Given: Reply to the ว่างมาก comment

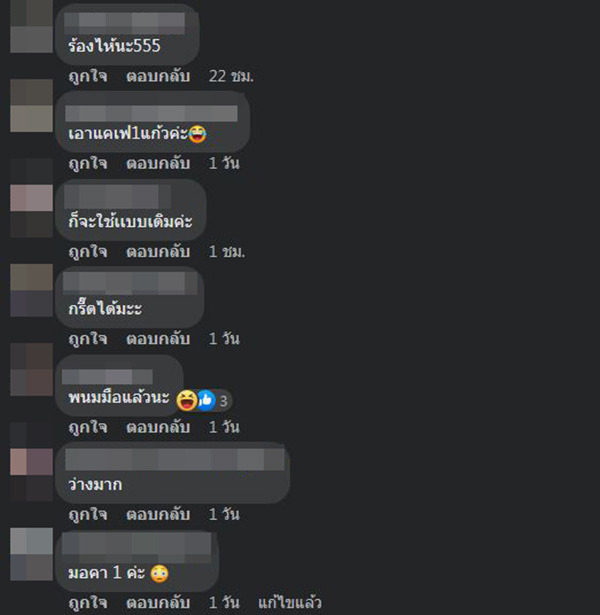Looking at the screenshot, I should 158,514.
